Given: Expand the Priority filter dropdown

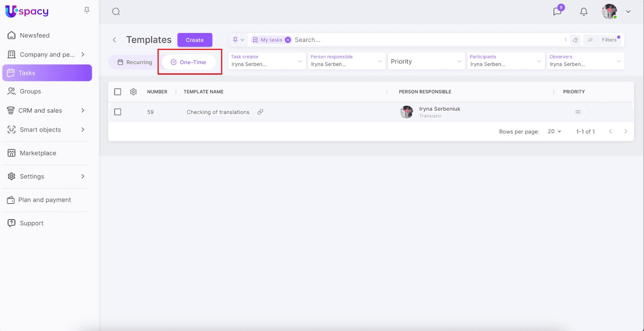Looking at the screenshot, I should [426, 61].
